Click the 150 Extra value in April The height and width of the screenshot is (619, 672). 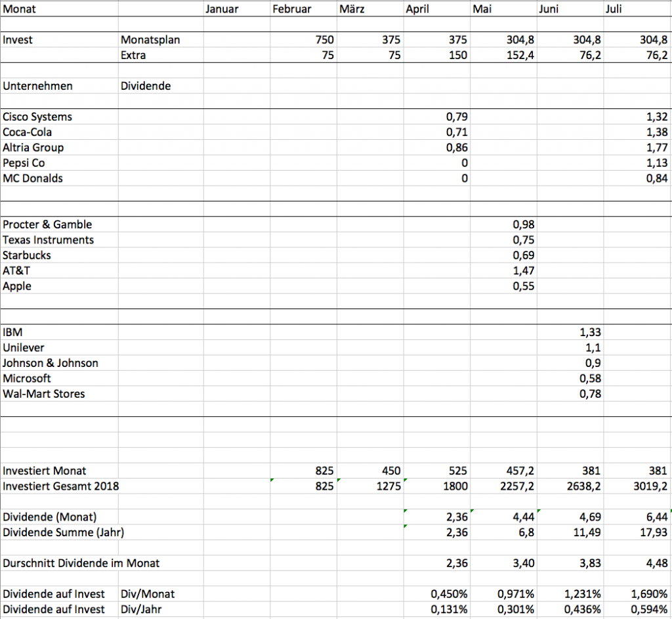point(457,55)
